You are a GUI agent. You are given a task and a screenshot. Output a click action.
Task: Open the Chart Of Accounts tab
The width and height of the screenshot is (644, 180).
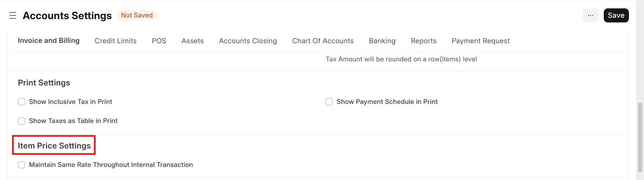[323, 41]
